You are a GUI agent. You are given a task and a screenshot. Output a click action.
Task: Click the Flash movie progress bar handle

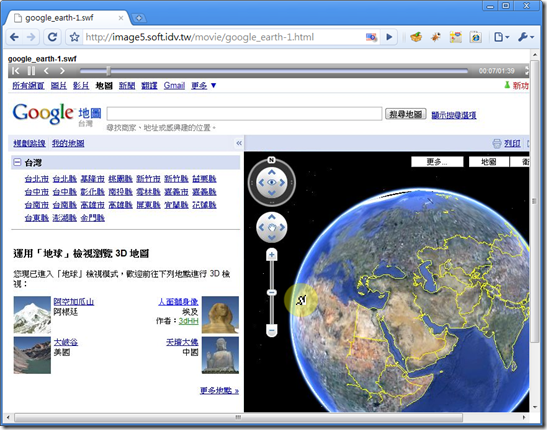(x=108, y=71)
